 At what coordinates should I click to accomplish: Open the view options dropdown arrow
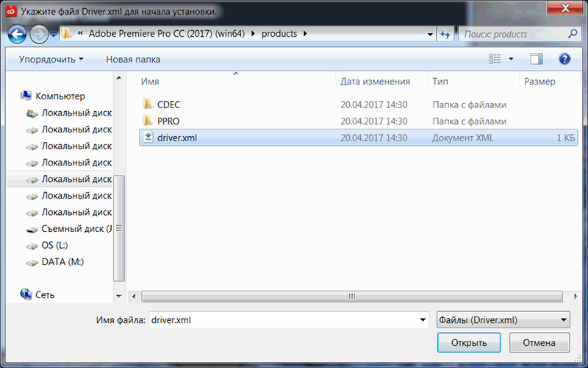(511, 59)
